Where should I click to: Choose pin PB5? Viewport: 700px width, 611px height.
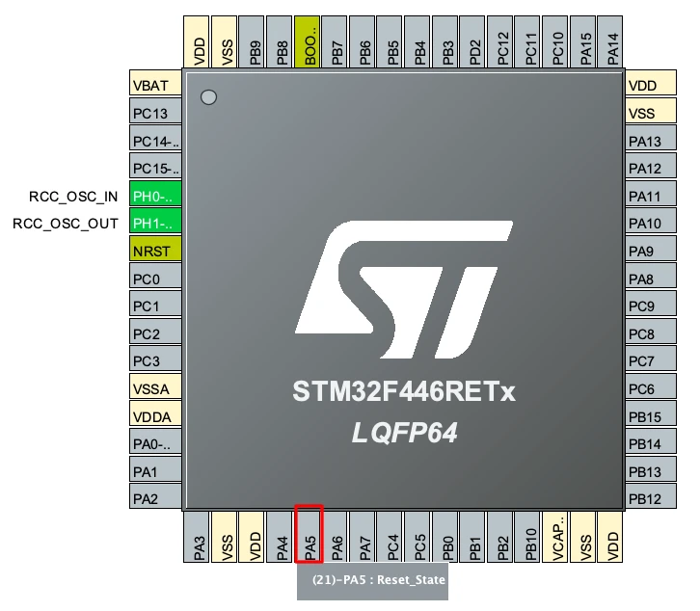point(390,41)
